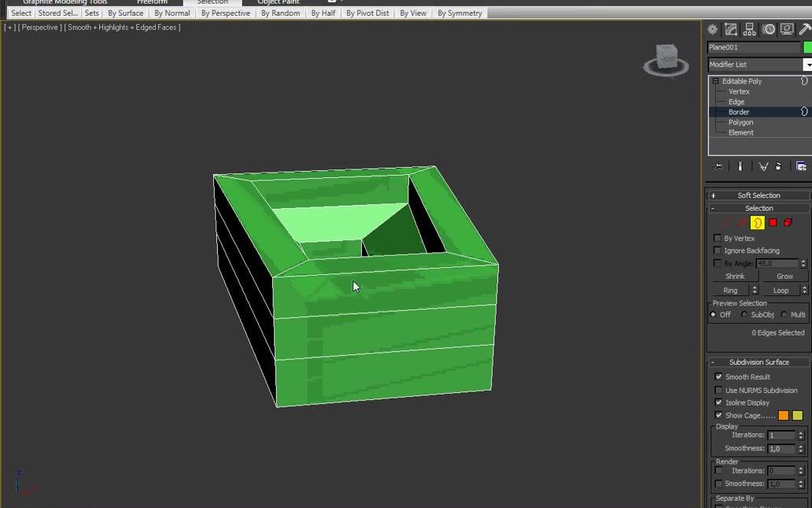Switch to Polygon sub-object mode icon
812x508 pixels.
coord(773,223)
